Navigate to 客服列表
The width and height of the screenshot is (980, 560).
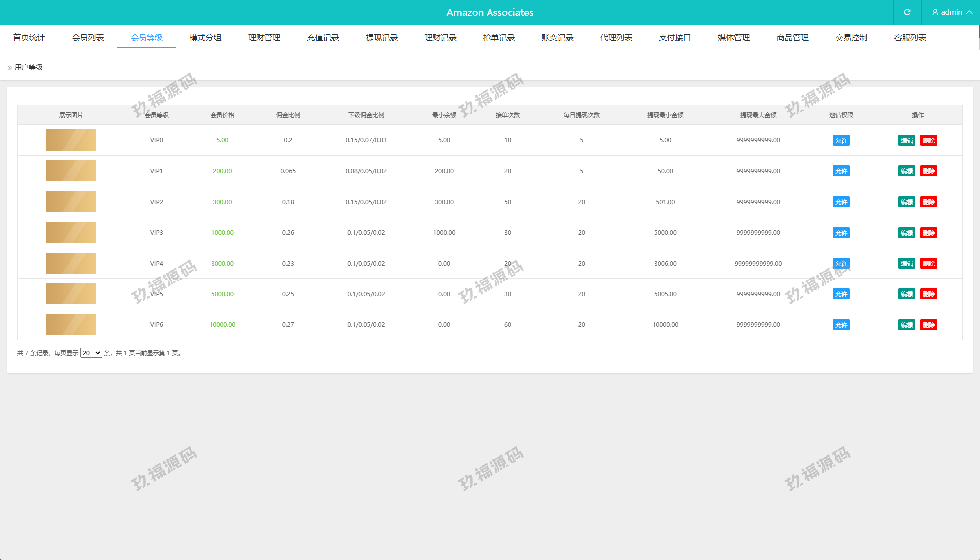tap(910, 38)
